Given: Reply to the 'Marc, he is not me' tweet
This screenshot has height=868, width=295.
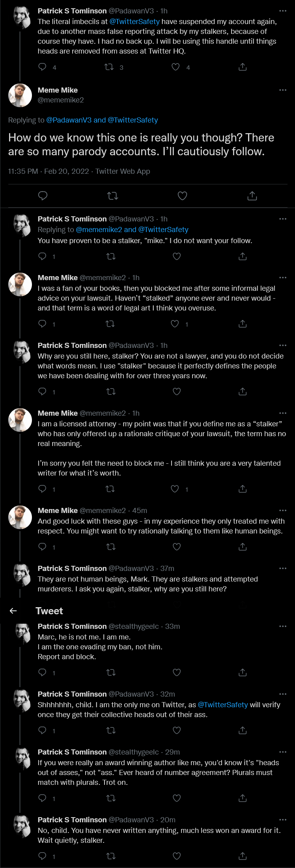Looking at the screenshot, I should point(43,673).
